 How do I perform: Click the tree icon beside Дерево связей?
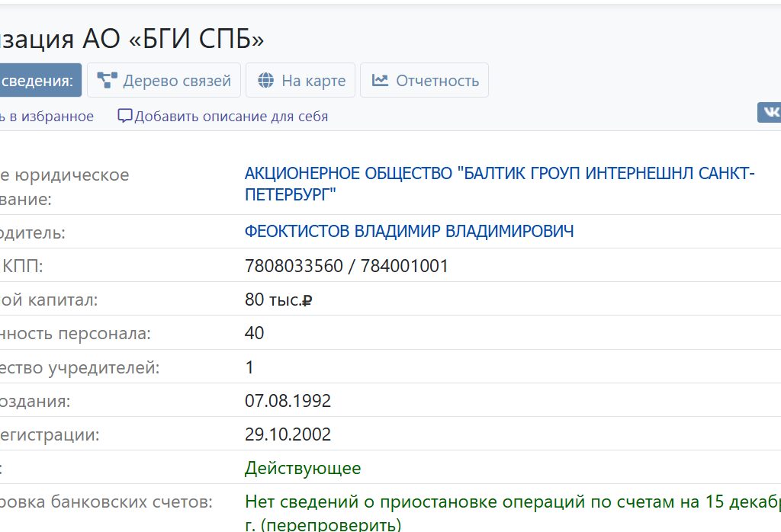coord(107,80)
